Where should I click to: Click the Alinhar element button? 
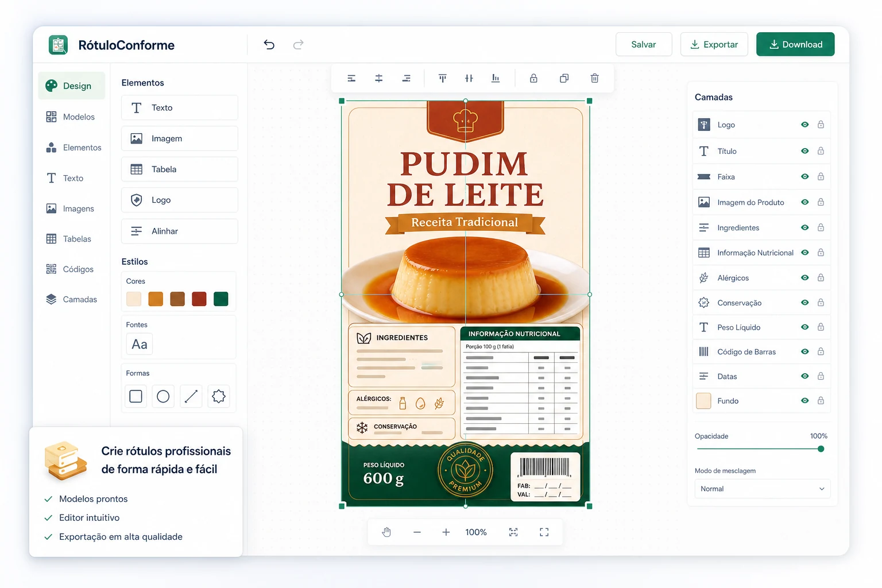click(180, 231)
